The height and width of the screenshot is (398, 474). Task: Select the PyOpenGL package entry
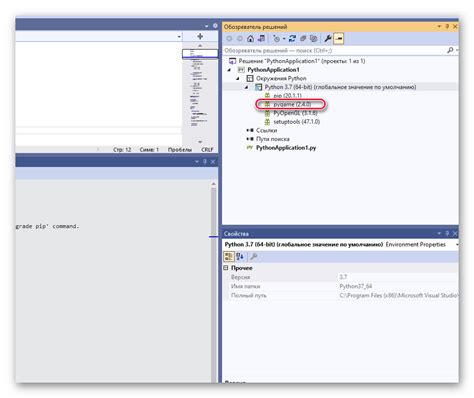coord(295,113)
